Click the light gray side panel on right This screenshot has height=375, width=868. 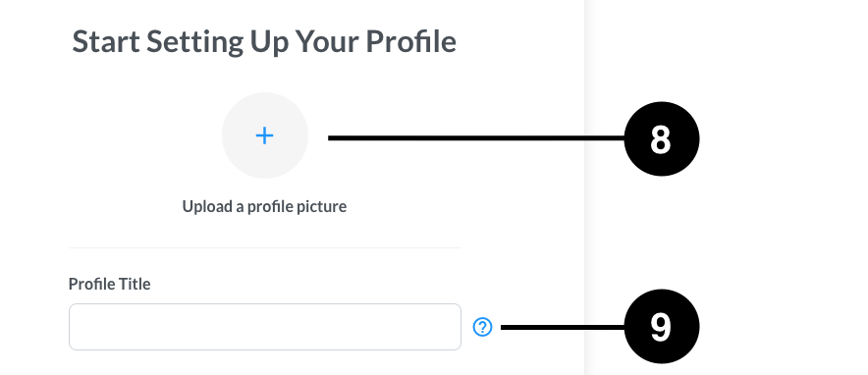click(726, 187)
